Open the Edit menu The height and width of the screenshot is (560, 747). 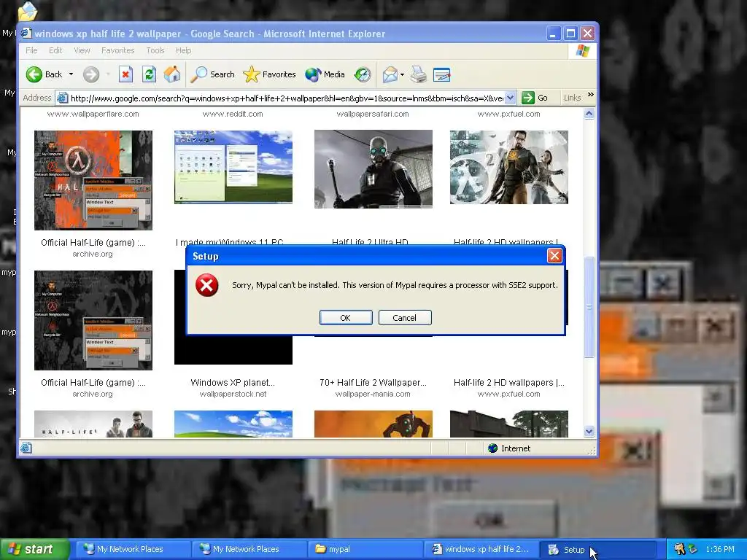coord(55,50)
